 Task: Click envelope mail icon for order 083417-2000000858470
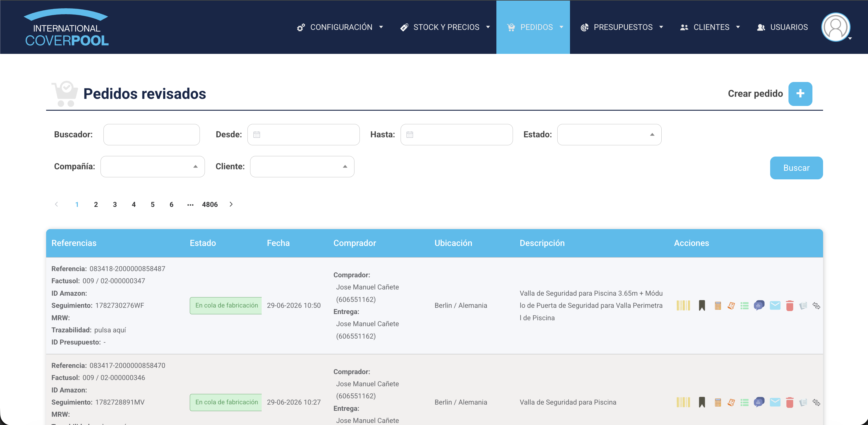(775, 403)
